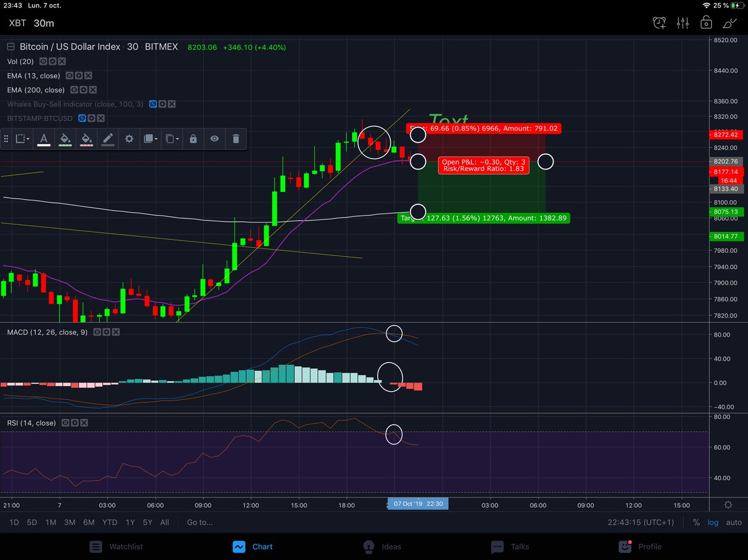Remove the EMA (13, close) indicator

[88, 75]
